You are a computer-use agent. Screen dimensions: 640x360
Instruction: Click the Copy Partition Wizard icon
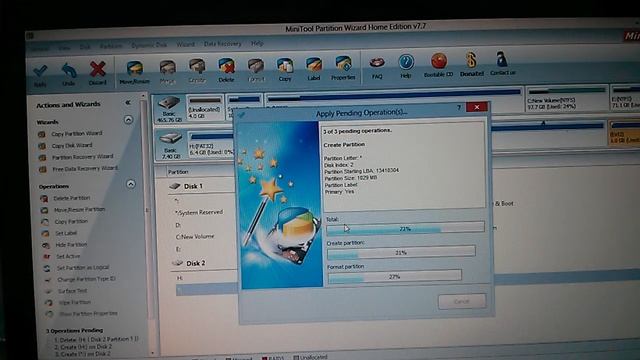42,134
